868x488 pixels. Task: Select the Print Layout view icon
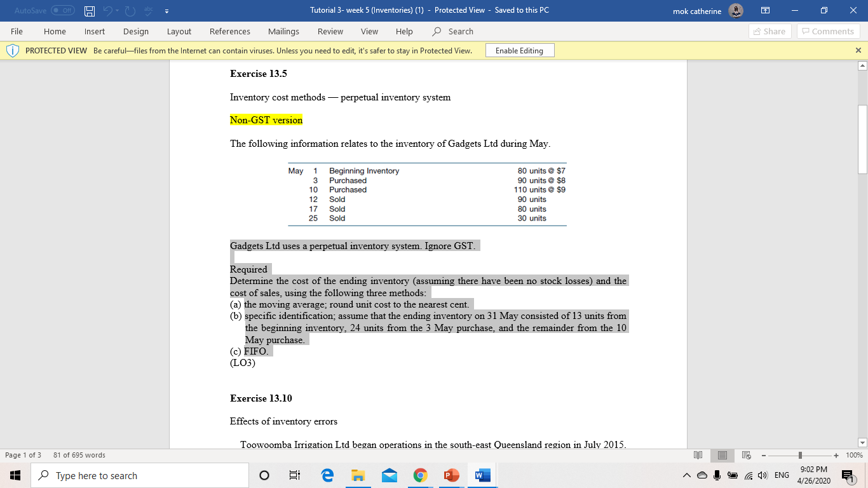pyautogui.click(x=722, y=455)
